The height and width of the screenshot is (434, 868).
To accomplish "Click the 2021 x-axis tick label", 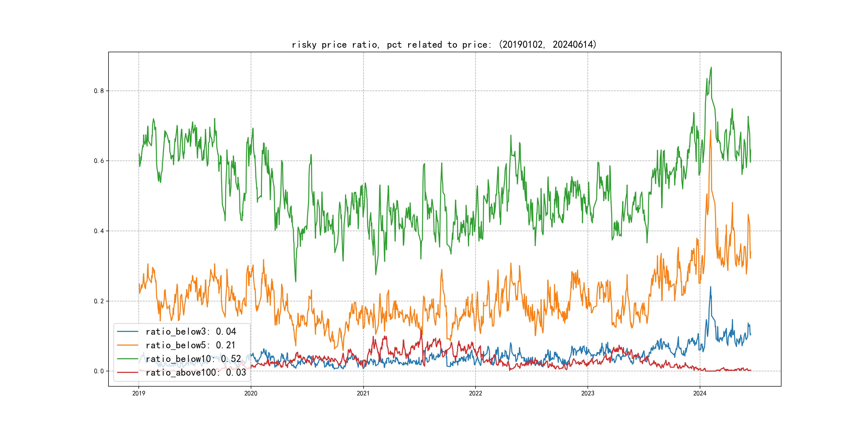I will click(363, 393).
